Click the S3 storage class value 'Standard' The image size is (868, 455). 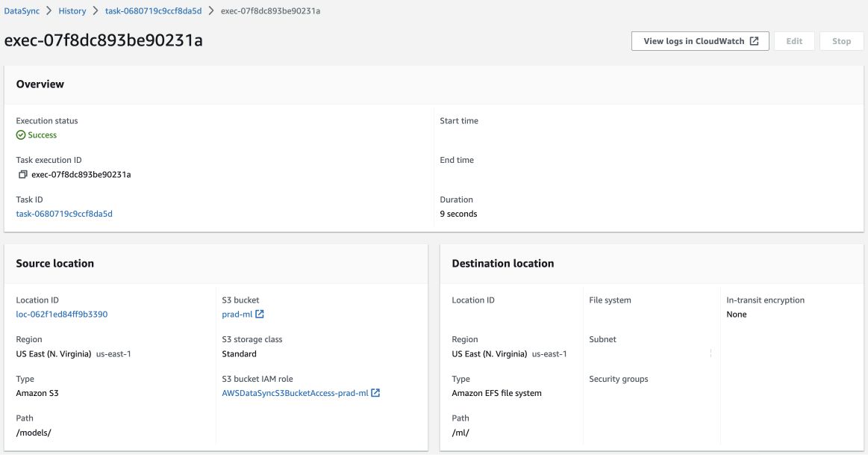239,353
